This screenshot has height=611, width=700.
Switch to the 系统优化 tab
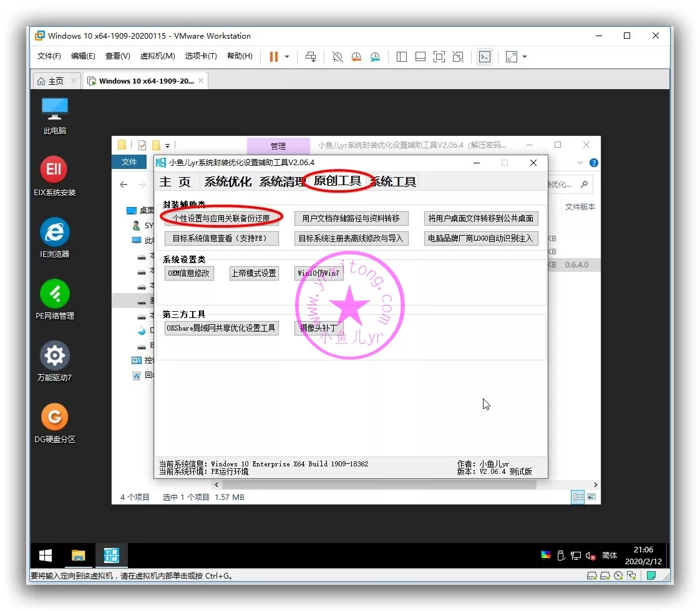pos(228,181)
